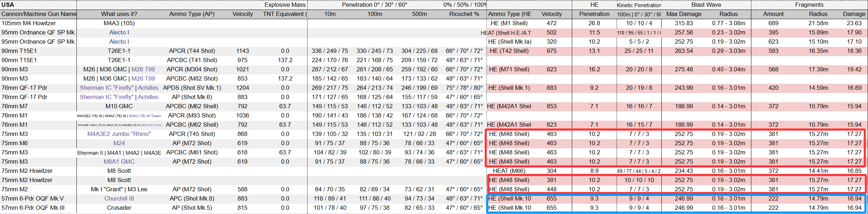Click the "Crusader" cell
868x214 pixels.
pyautogui.click(x=119, y=208)
